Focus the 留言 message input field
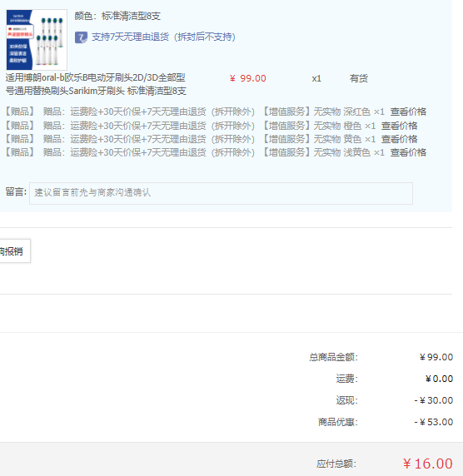 point(221,193)
